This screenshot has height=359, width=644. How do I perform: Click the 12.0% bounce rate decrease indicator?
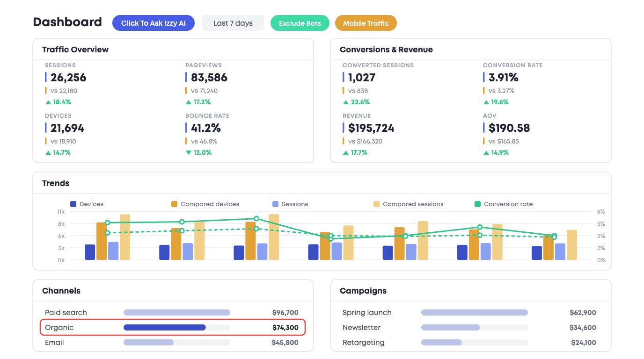(199, 152)
